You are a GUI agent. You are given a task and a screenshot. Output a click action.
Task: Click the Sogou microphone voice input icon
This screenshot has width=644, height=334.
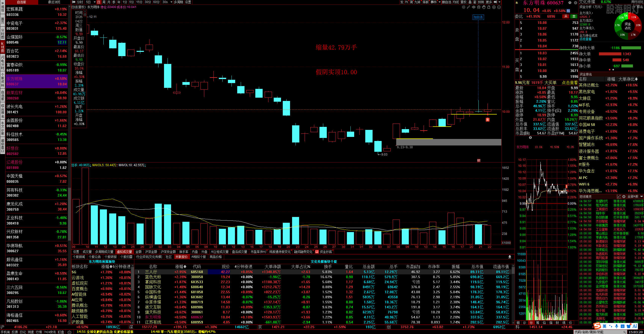click(x=617, y=326)
